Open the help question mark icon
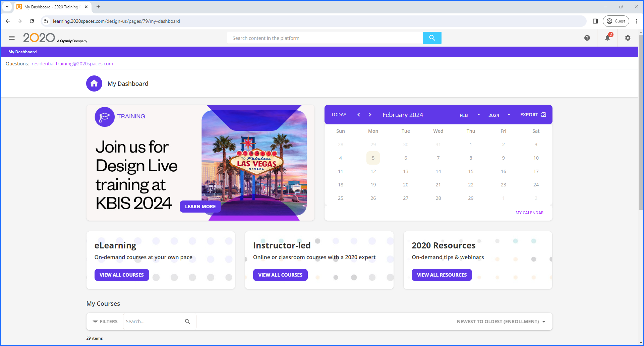This screenshot has height=346, width=644. click(587, 38)
